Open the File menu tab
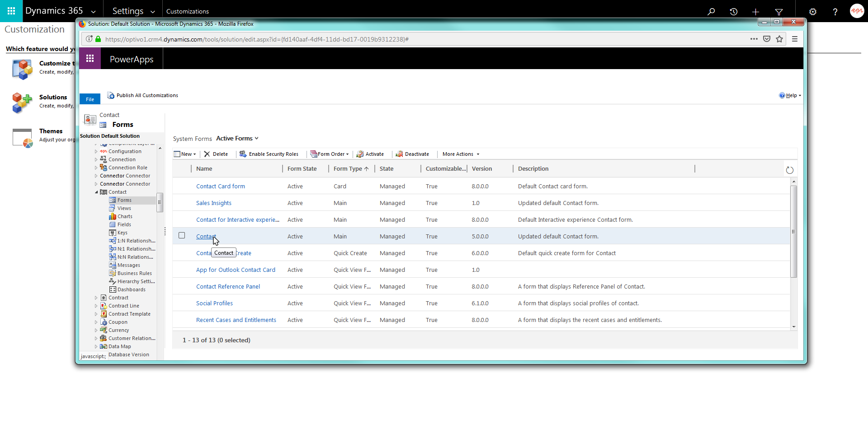868x429 pixels. (x=90, y=99)
